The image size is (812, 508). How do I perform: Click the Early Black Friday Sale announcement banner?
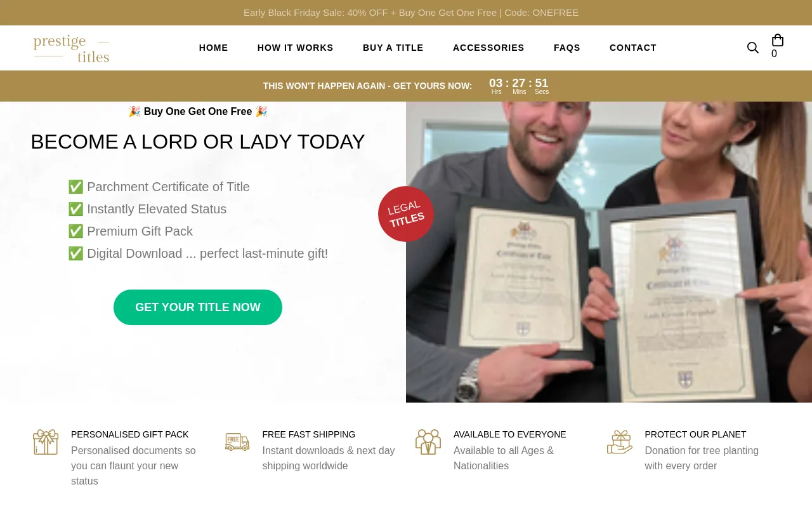tap(411, 13)
